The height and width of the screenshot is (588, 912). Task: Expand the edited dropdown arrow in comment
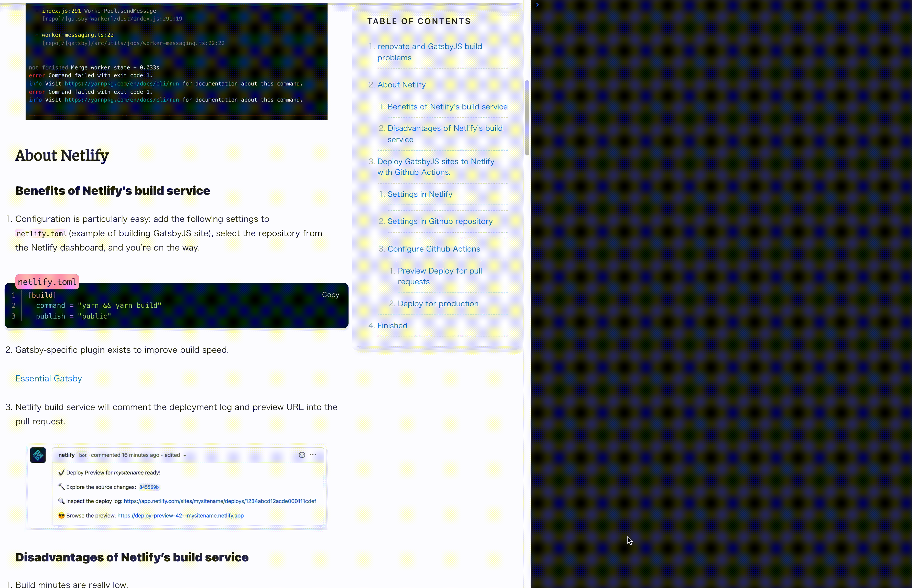184,456
